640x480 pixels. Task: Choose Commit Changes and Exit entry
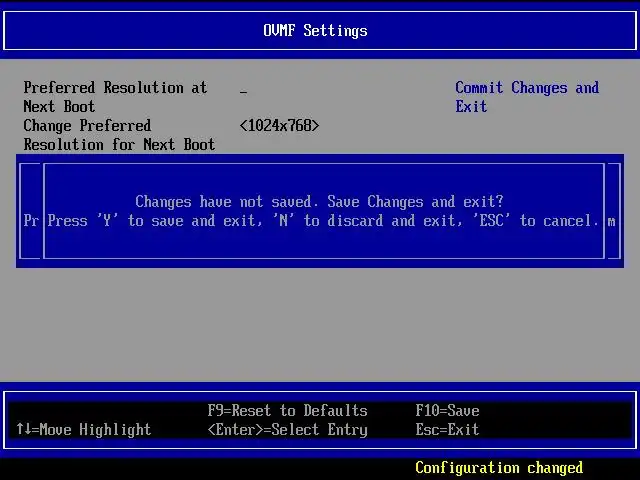pyautogui.click(x=527, y=97)
